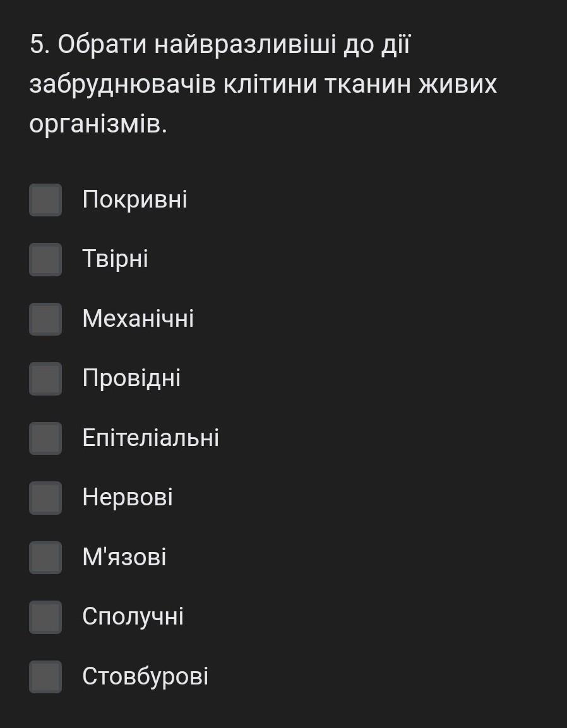Click the Твірні option label

click(115, 259)
